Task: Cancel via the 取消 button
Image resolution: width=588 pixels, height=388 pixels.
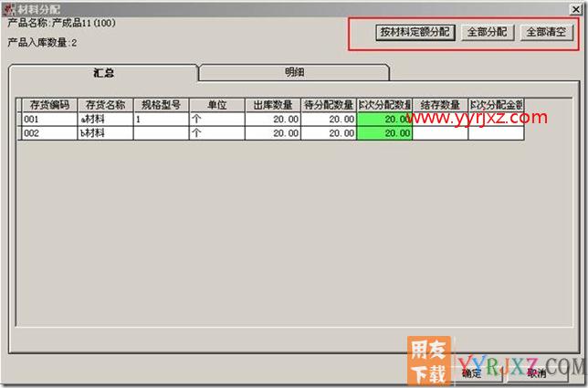Action: [537, 373]
